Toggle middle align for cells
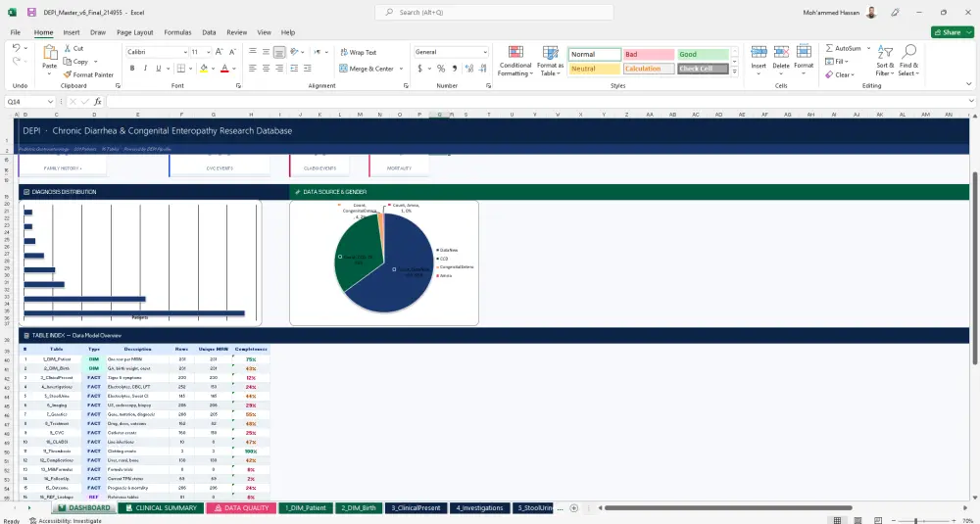The image size is (980, 524). click(x=266, y=52)
